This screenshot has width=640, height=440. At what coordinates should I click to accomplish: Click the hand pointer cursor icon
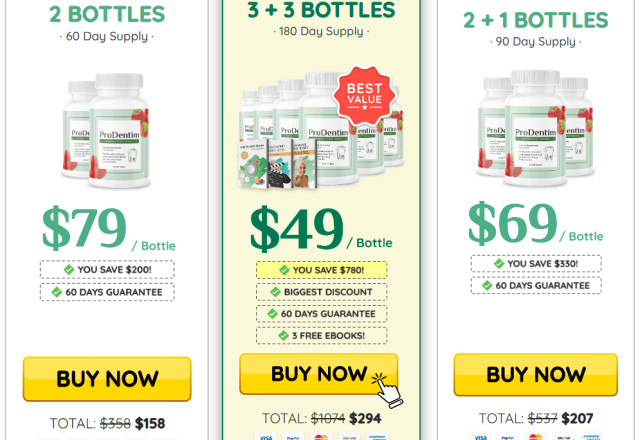click(387, 390)
